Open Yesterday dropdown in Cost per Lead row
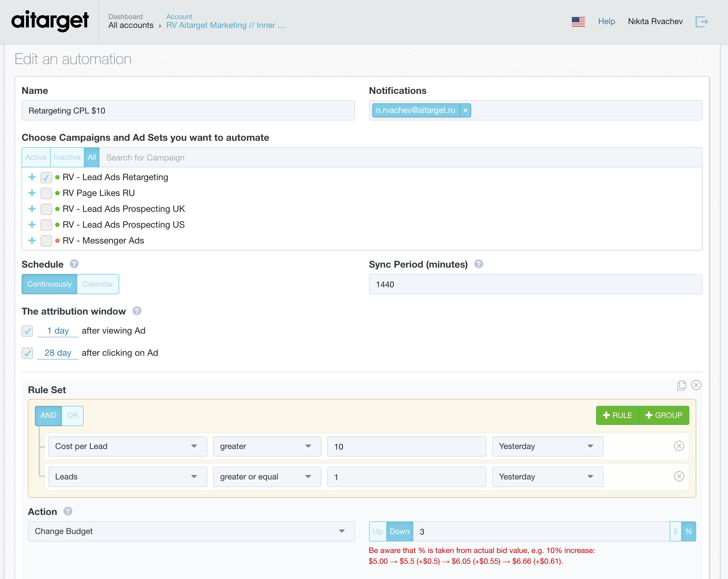Screen dimensions: 728x579 (548, 446)
